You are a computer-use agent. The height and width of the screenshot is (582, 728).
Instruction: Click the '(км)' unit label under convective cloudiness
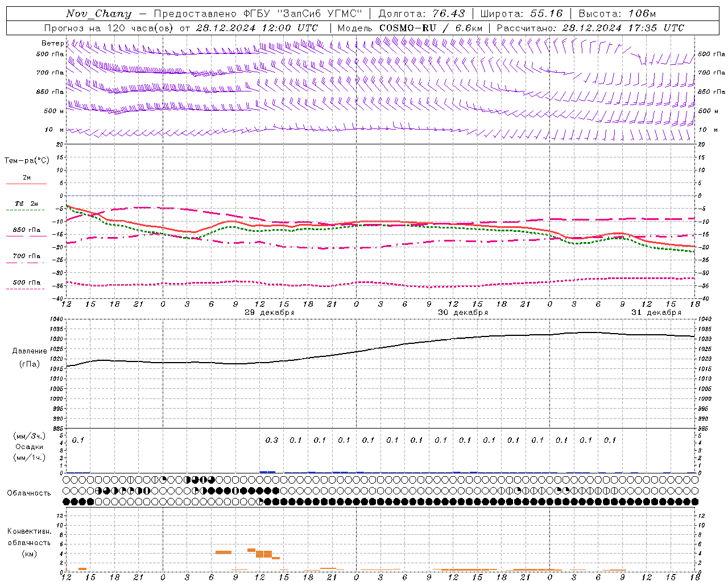click(x=30, y=554)
